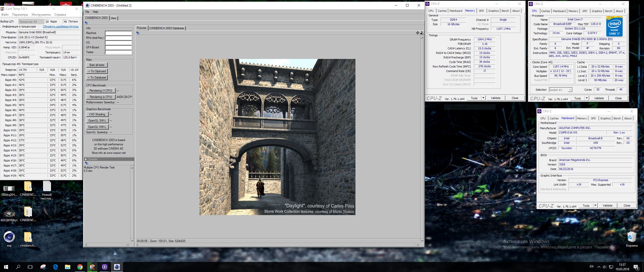Click the rendered Daylight picture

pyautogui.click(x=277, y=137)
